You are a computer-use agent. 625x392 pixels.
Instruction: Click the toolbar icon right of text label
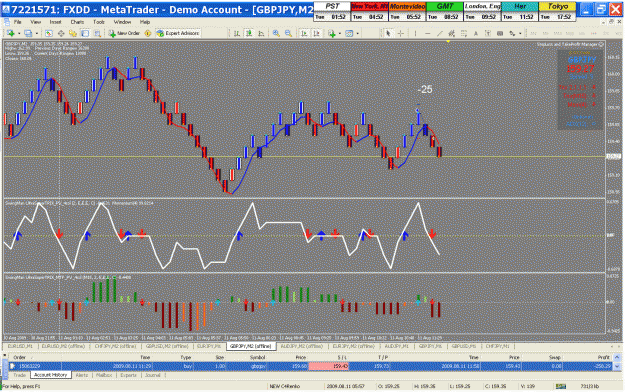coord(500,33)
